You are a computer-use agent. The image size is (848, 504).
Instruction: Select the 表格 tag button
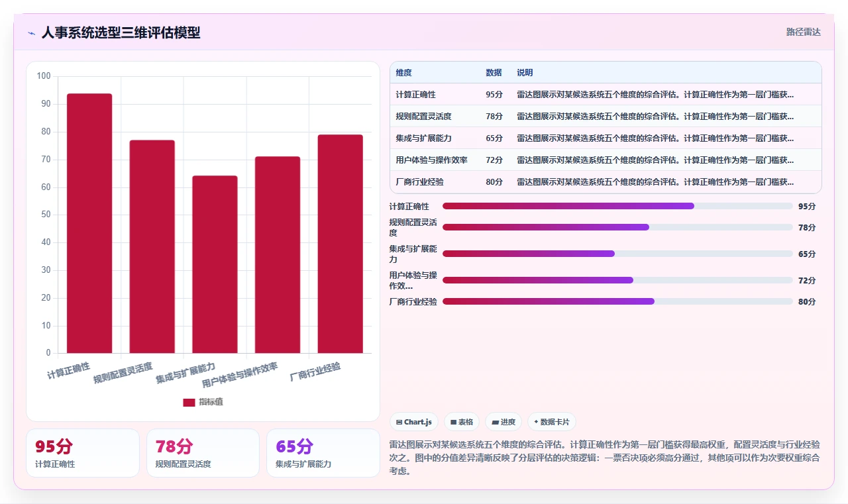tap(462, 422)
